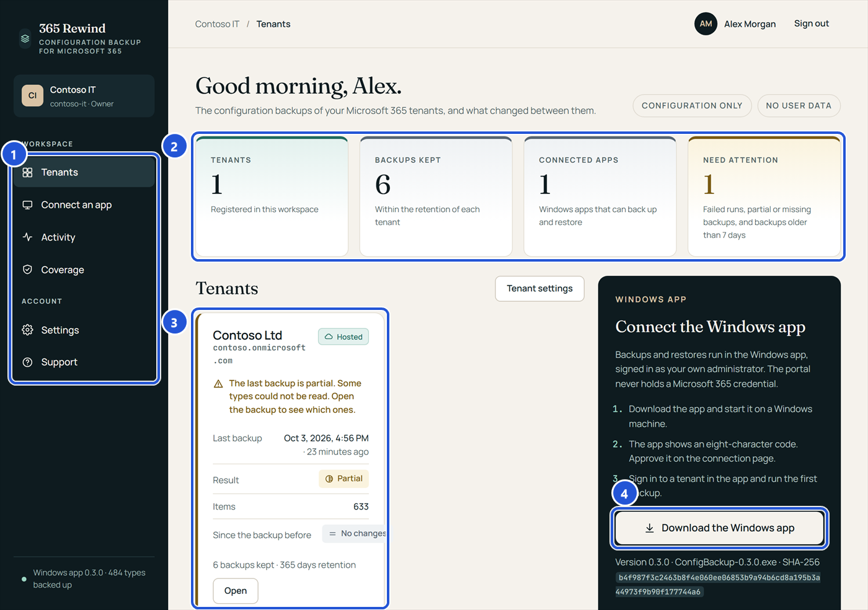This screenshot has width=868, height=610.
Task: Click the download arrow icon
Action: (649, 528)
